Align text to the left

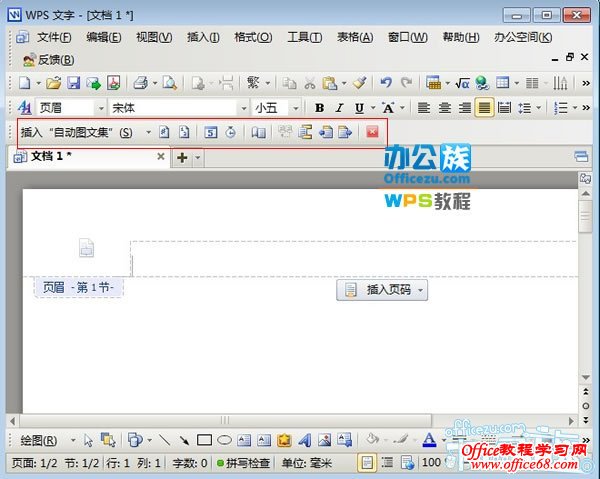pos(424,108)
